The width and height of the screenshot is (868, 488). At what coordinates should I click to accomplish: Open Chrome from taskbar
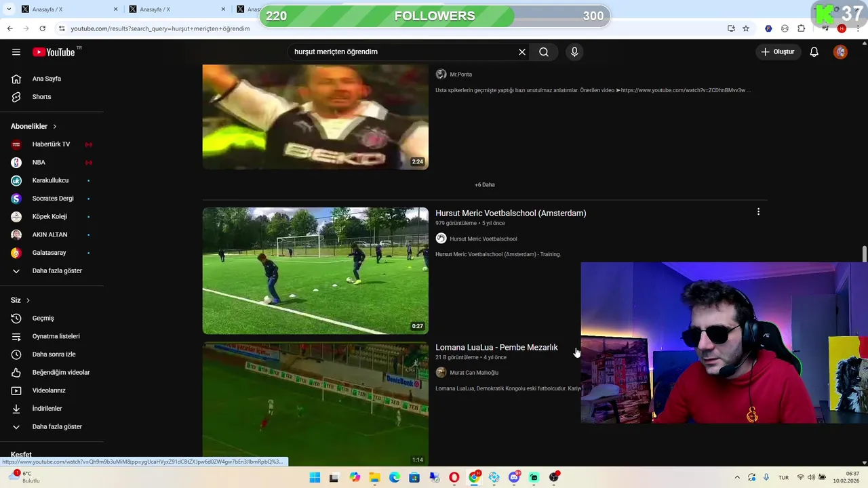coord(474,477)
